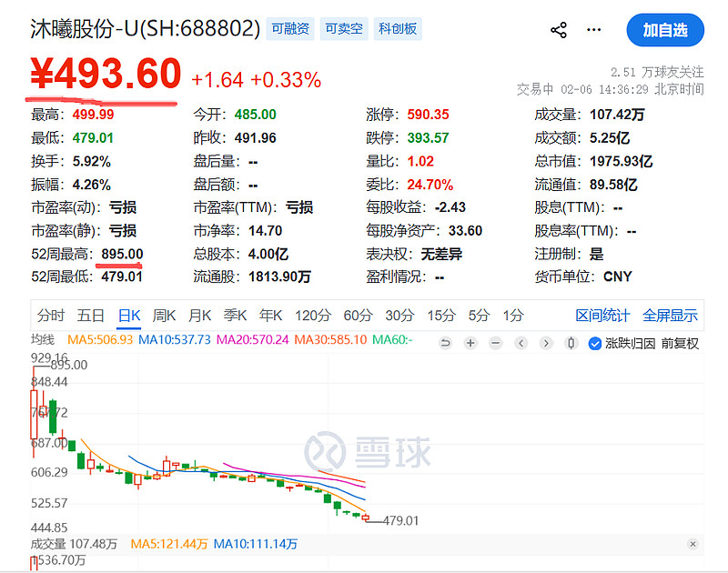Click the stock title 沐曦股份-U(SH:688802)

[x=146, y=29]
